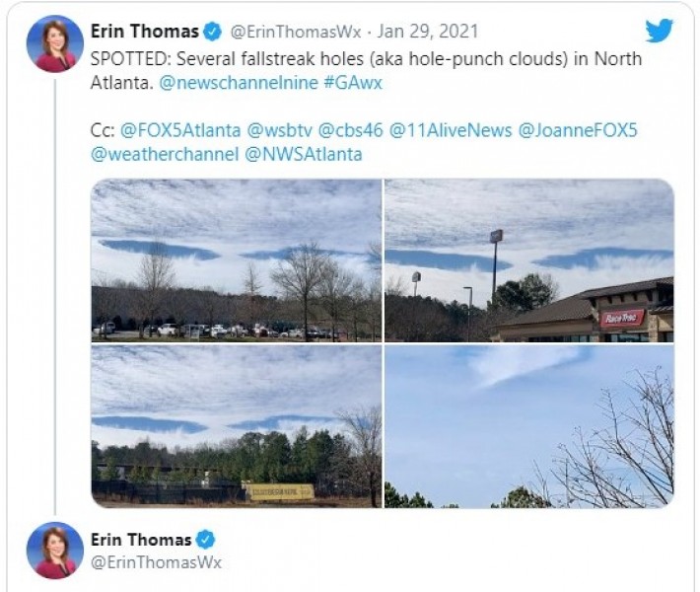Screen dimensions: 700x592
Task: Open the photo with the RaceTrac station
Action: (529, 260)
